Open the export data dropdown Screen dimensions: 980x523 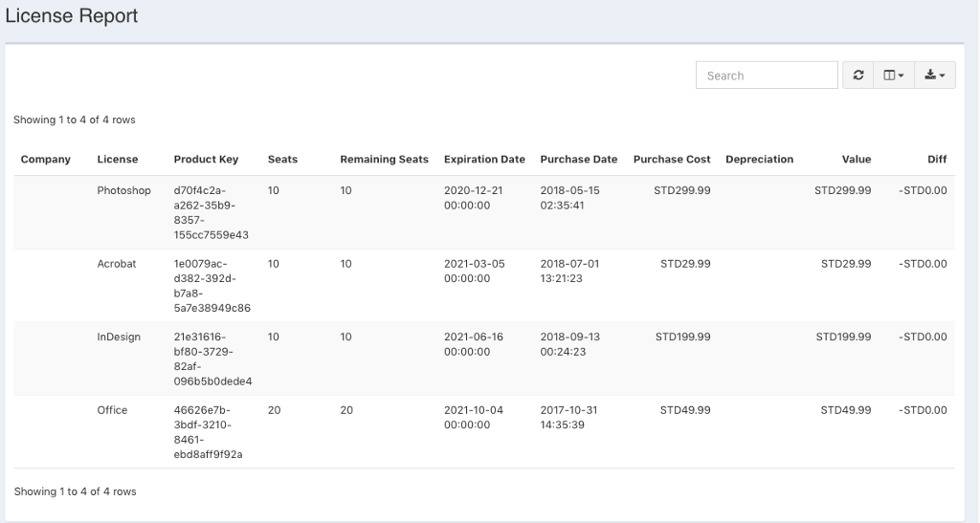pos(935,76)
